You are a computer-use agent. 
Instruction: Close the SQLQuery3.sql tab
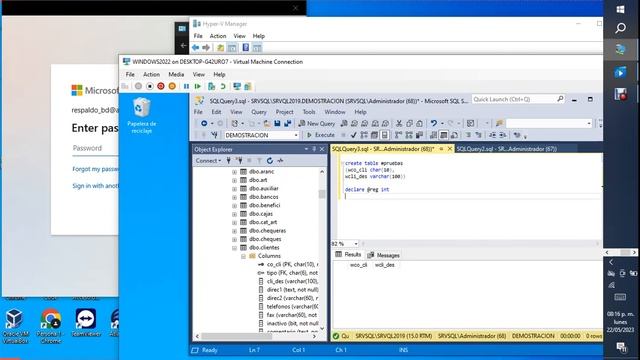450,149
